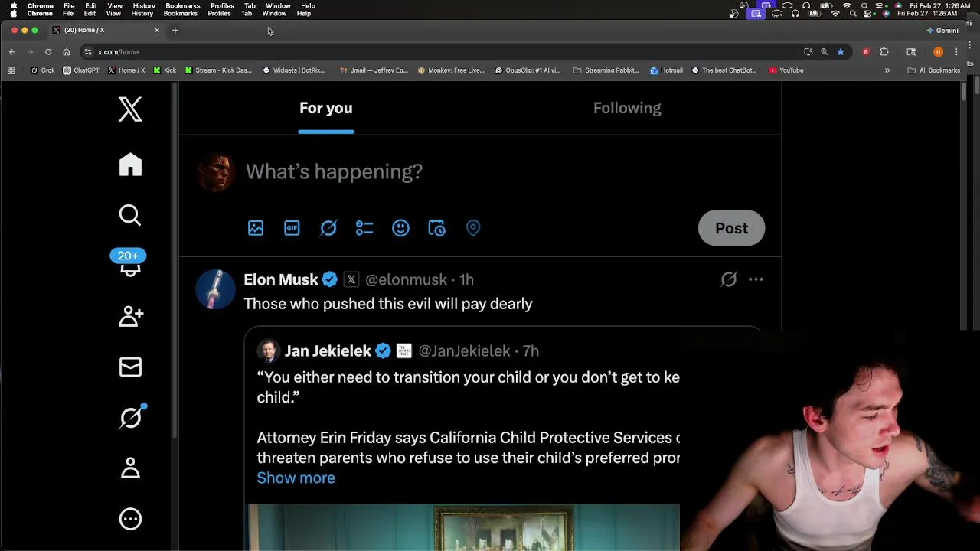This screenshot has height=551, width=980.
Task: Open Messages envelope in sidebar
Action: click(130, 367)
